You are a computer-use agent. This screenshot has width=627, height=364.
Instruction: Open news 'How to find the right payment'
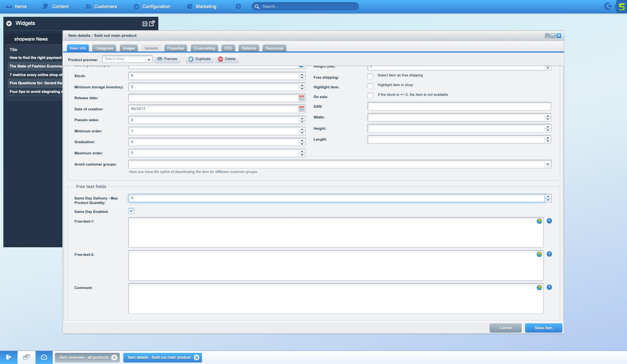pyautogui.click(x=35, y=58)
